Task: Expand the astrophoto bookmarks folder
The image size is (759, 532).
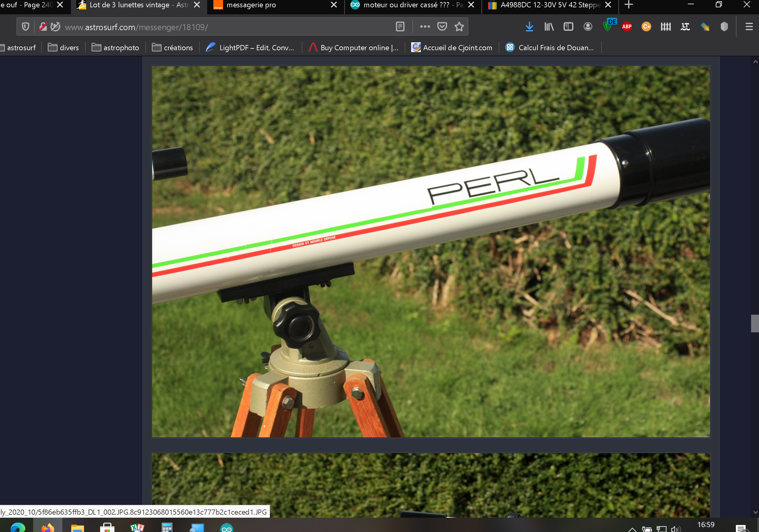Action: point(115,47)
